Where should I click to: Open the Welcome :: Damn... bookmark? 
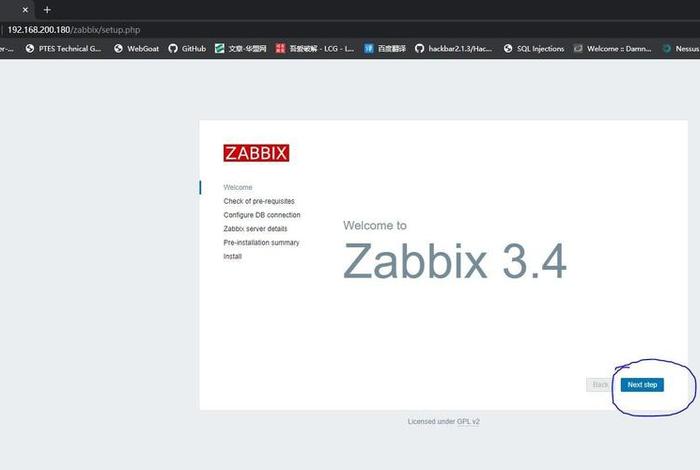click(x=612, y=49)
